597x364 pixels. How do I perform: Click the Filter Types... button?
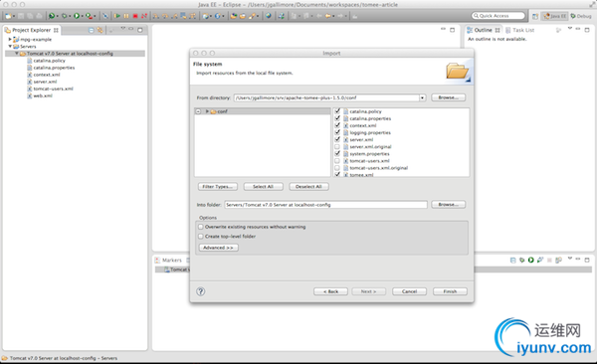tap(217, 187)
